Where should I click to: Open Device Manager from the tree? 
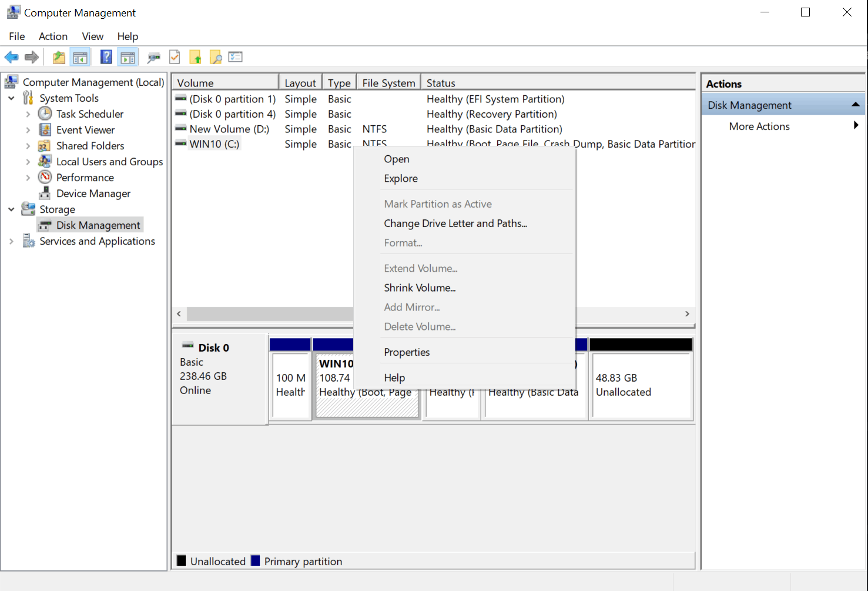coord(93,193)
